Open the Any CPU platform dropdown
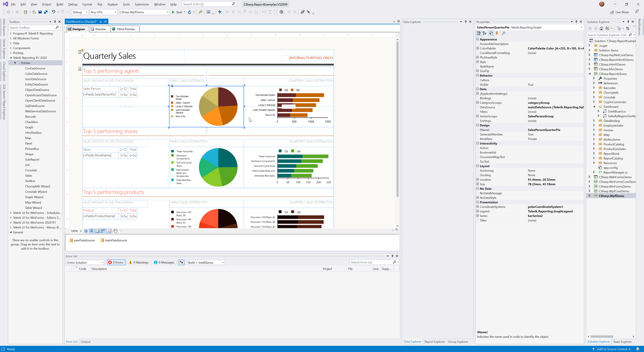The width and height of the screenshot is (644, 352). [103, 12]
